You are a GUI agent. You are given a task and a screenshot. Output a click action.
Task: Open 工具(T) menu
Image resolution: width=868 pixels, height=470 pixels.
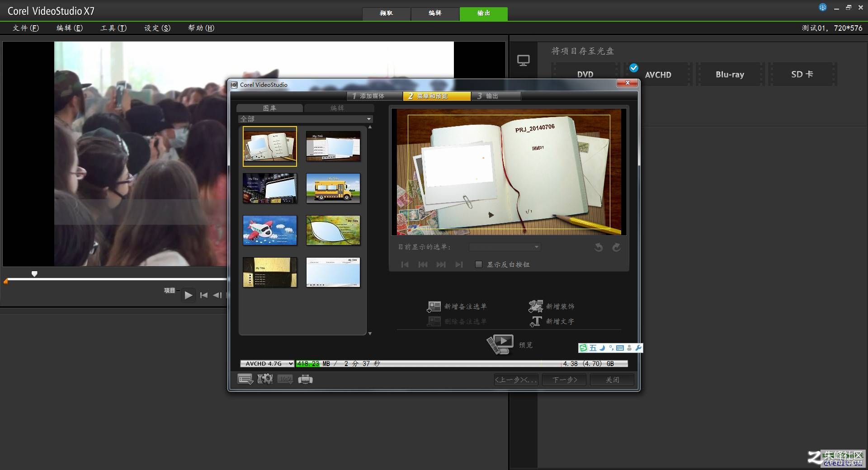point(113,28)
